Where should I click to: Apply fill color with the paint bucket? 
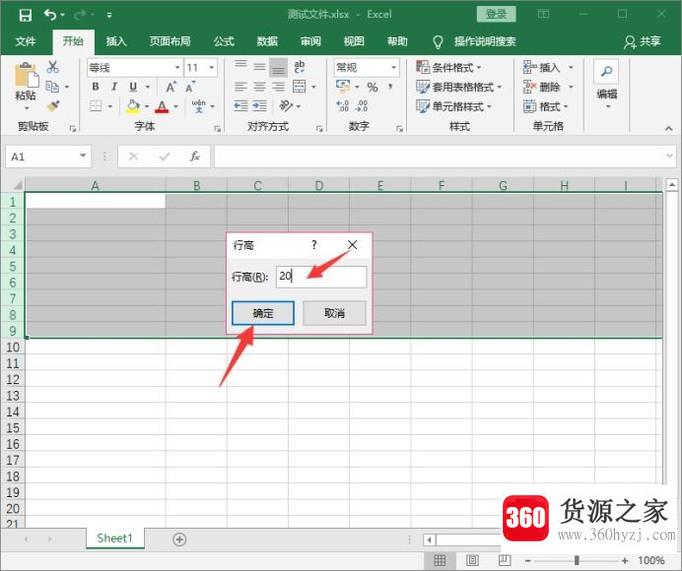pos(133,106)
